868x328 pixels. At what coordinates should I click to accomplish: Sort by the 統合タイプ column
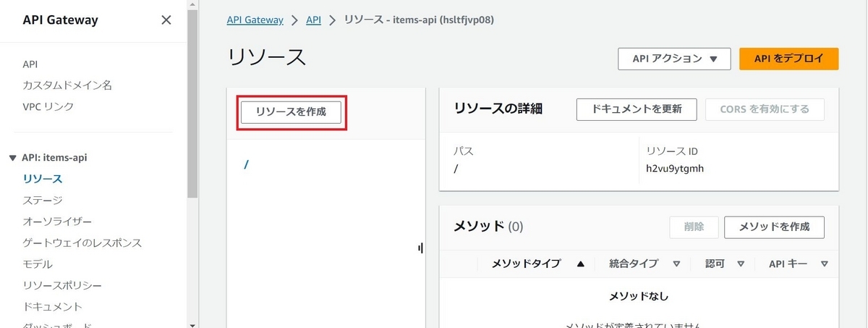point(644,264)
